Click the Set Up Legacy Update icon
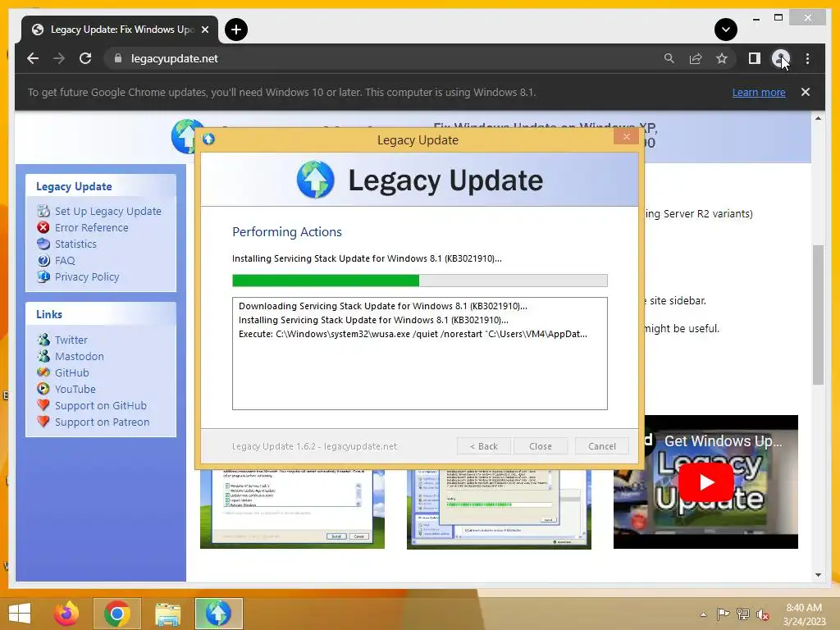This screenshot has width=840, height=630. click(x=43, y=211)
